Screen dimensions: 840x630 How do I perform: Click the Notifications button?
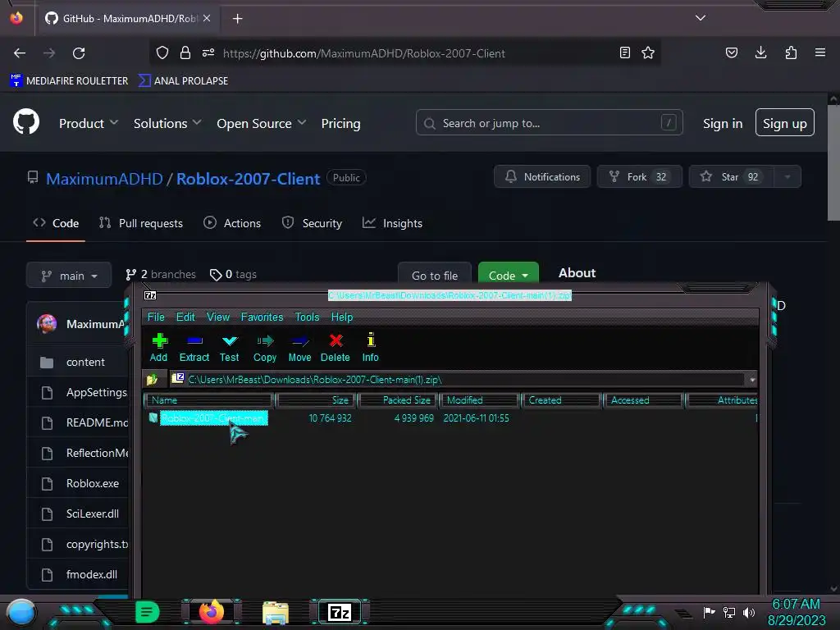(542, 177)
